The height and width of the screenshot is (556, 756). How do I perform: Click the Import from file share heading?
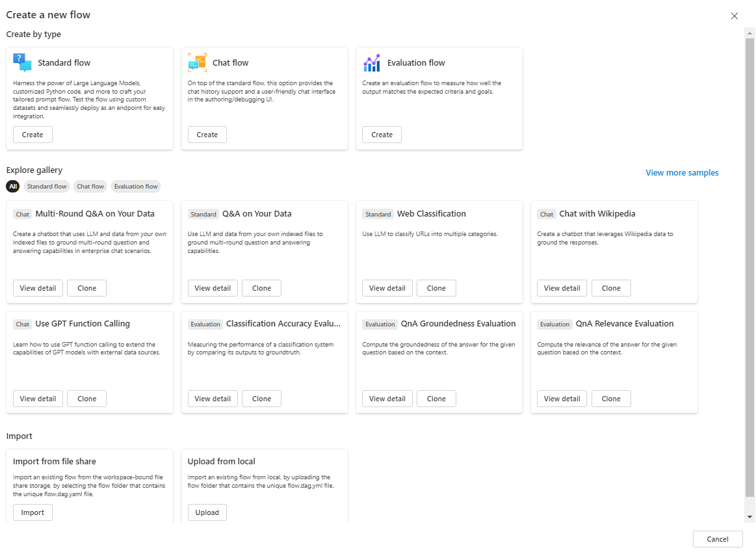55,462
